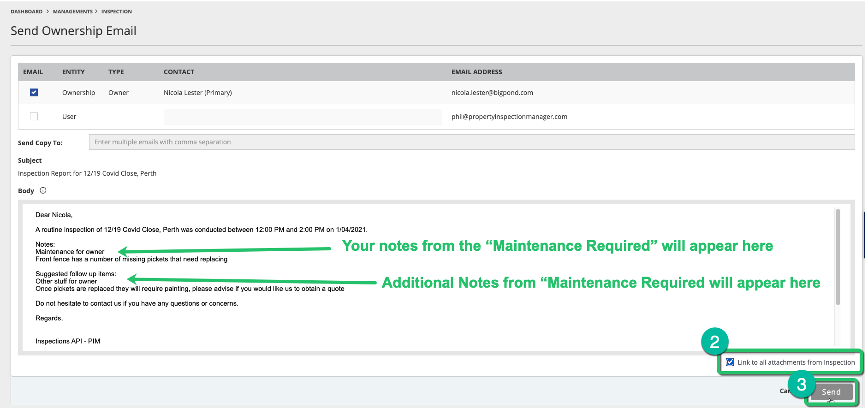Click 'Suggested follow up items:' line
The width and height of the screenshot is (868, 408).
pyautogui.click(x=76, y=274)
